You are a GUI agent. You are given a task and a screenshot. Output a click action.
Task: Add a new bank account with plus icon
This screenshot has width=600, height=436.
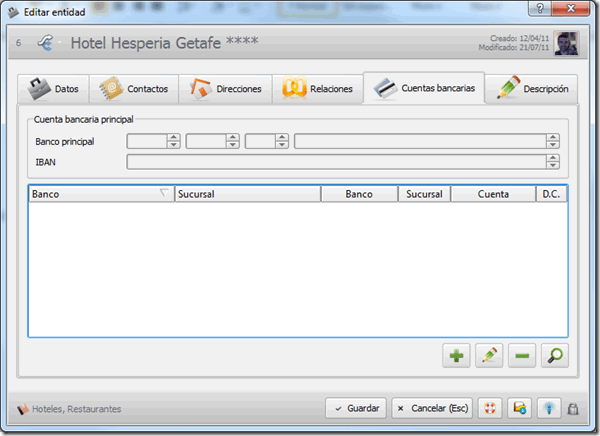click(x=456, y=356)
